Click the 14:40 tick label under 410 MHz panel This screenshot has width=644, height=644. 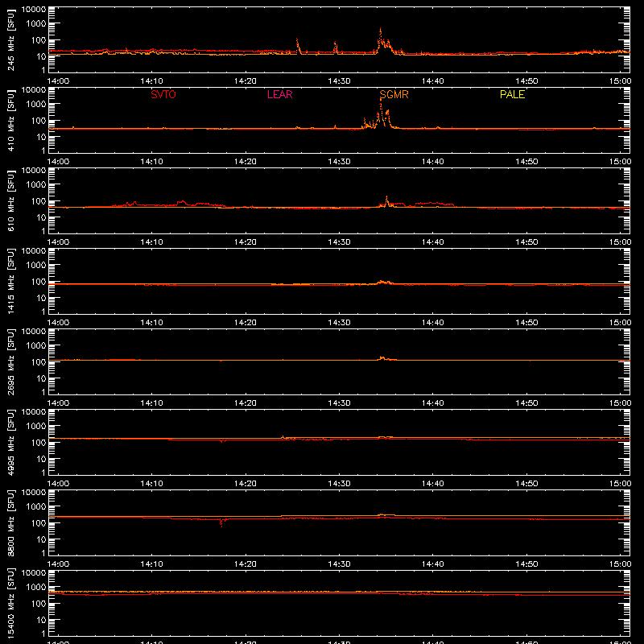(432, 162)
